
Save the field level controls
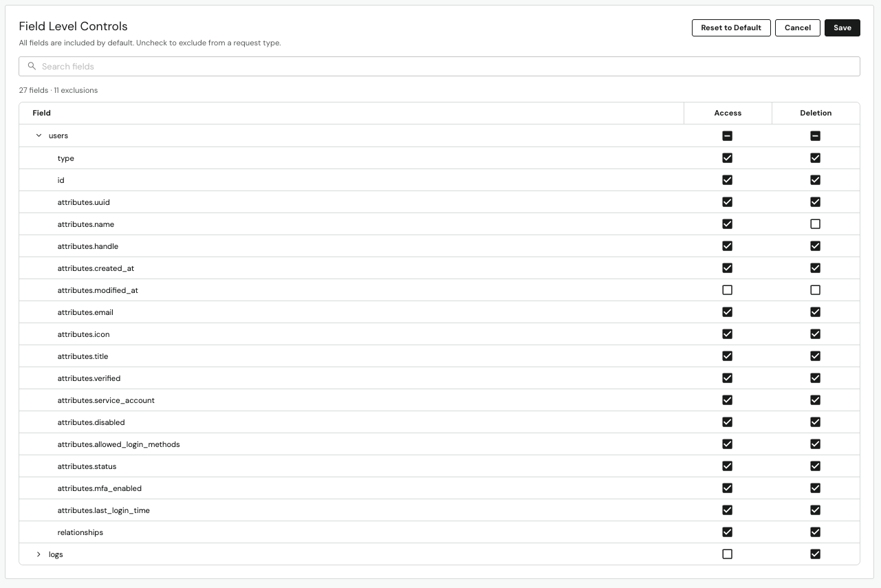842,28
